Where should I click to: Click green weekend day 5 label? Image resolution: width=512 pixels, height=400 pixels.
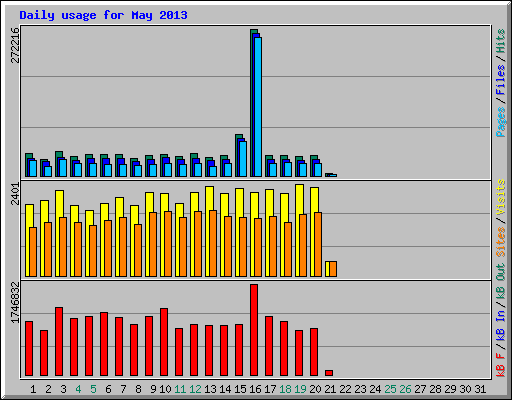(93, 389)
